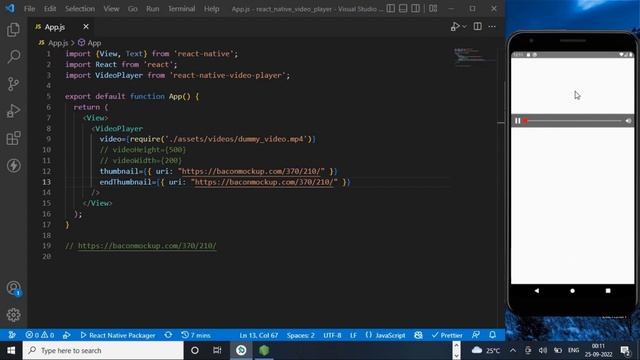Open the editor More Actions ellipsis
This screenshot has height=360, width=640.
pos(492,27)
